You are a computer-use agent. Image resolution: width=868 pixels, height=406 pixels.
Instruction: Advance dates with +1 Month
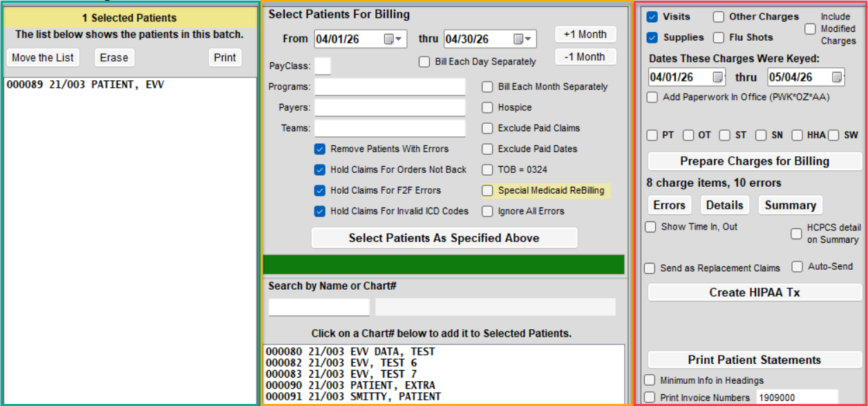coord(585,34)
